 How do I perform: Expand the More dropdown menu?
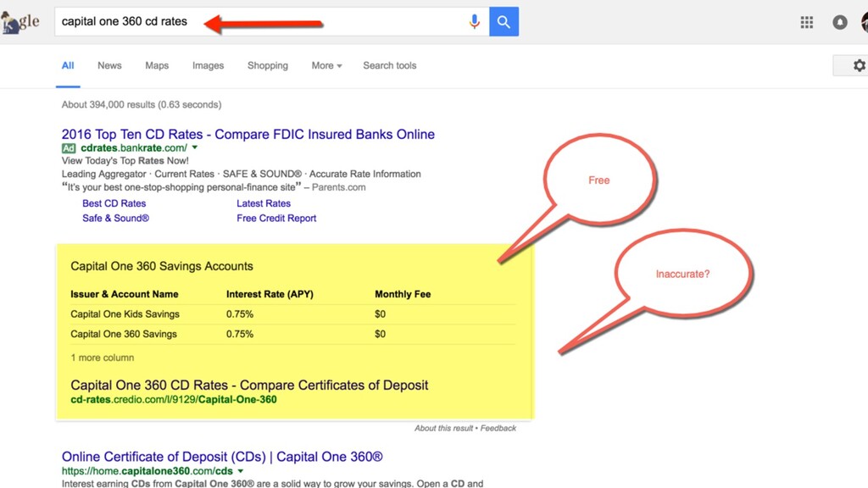326,65
